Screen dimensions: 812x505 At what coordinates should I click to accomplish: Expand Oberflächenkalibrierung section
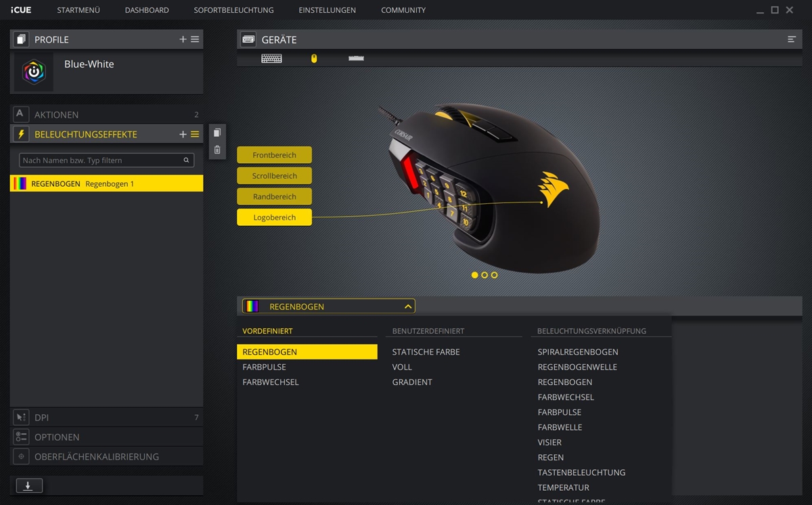click(x=106, y=456)
